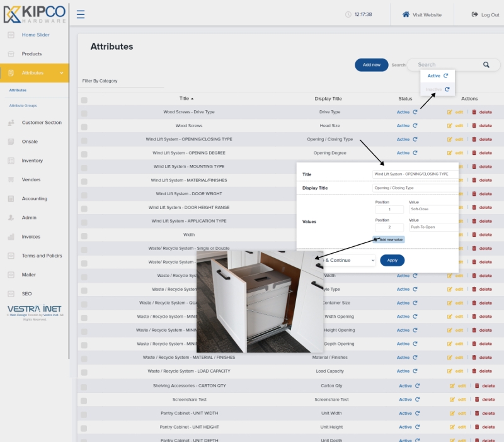This screenshot has width=504, height=442.
Task: Click refresh icon beside Wood Screws Head Size status
Action: point(415,126)
